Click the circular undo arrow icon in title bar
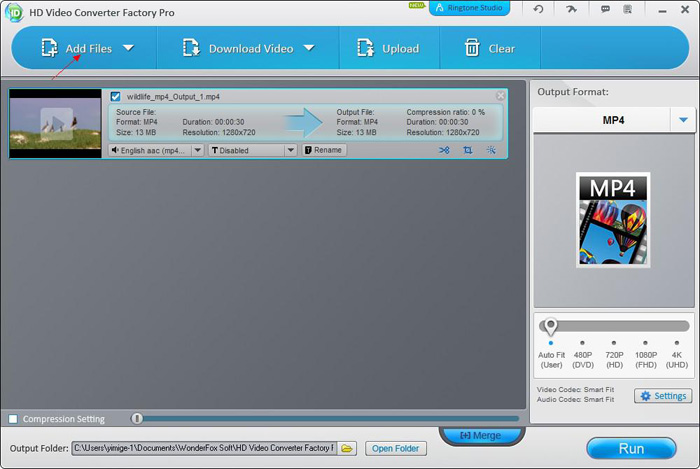The image size is (700, 469). [538, 9]
